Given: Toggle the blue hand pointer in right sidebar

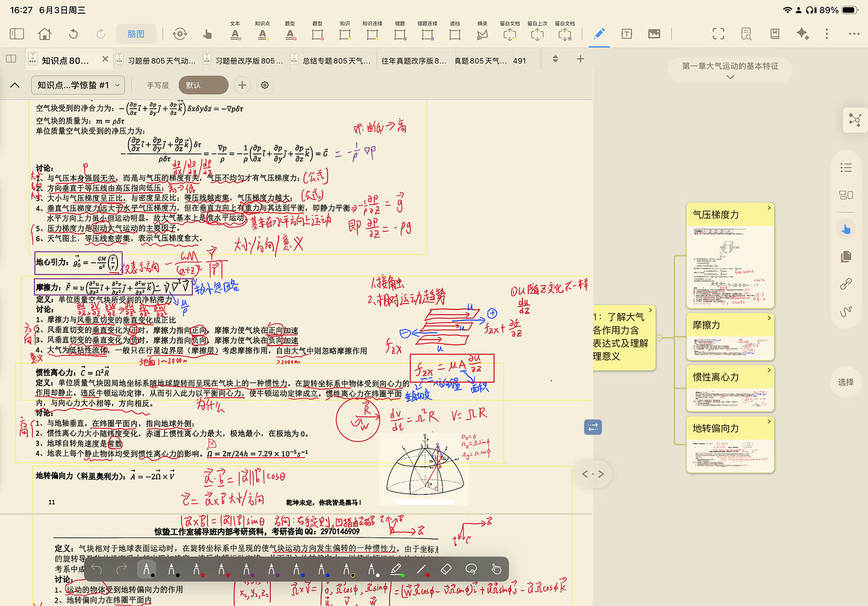Looking at the screenshot, I should pos(846,229).
